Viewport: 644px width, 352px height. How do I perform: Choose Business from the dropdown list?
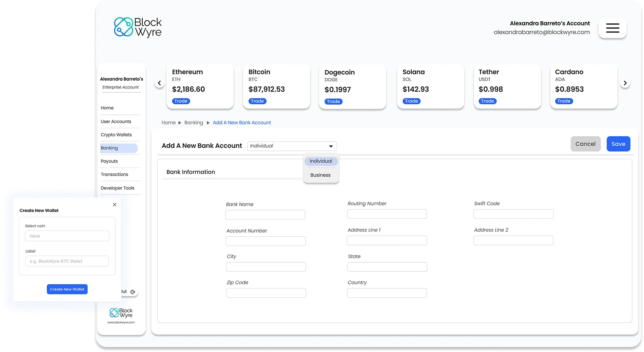(320, 175)
